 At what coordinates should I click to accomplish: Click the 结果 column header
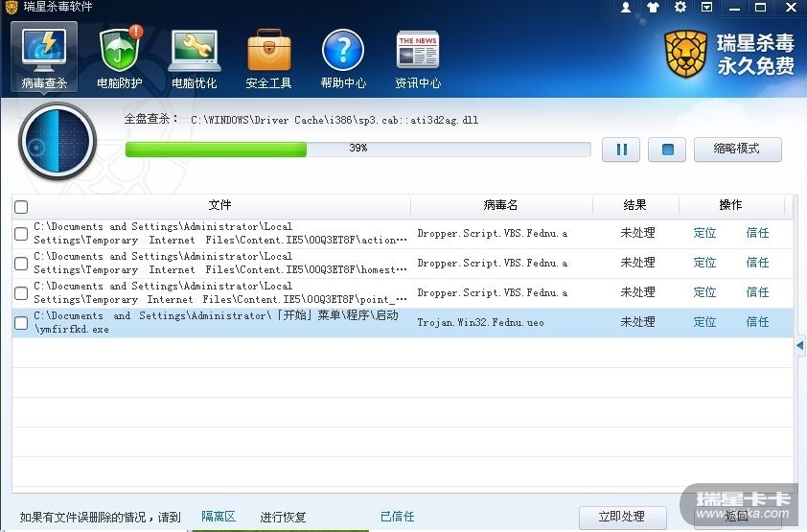635,205
